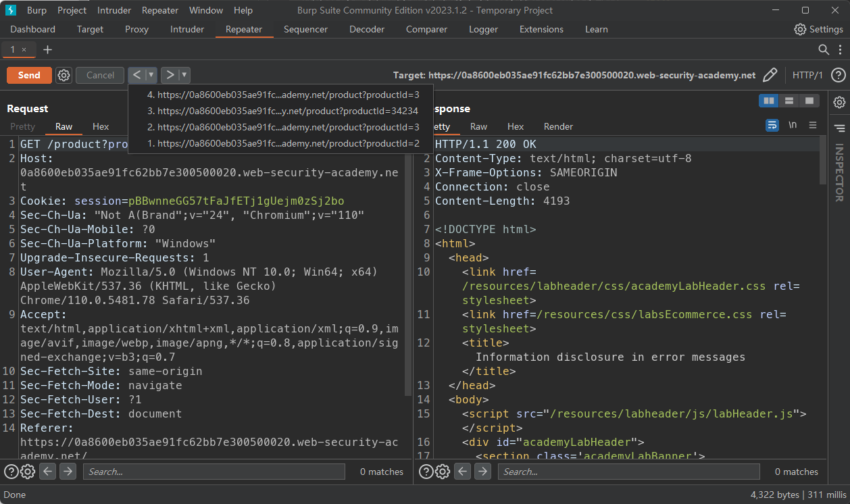850x504 pixels.
Task: Jump to next match in request search
Action: tap(68, 472)
